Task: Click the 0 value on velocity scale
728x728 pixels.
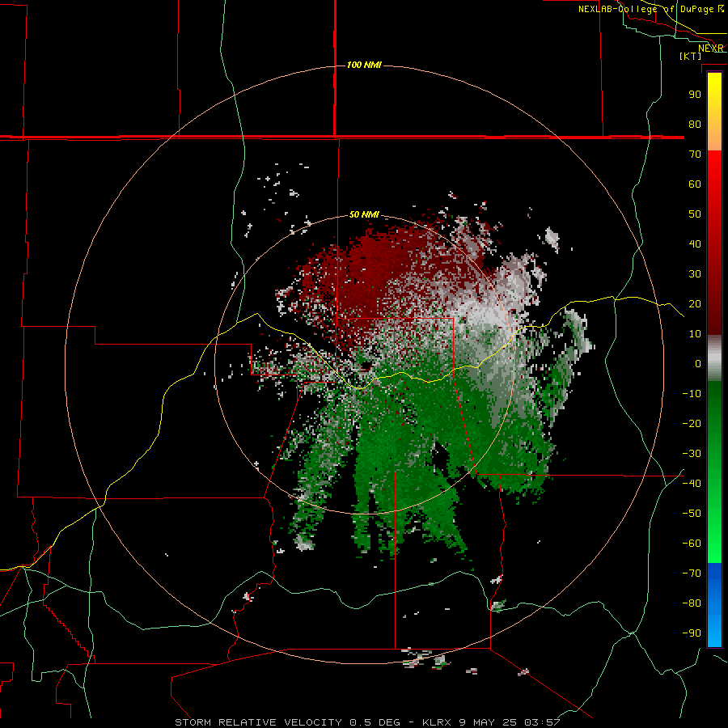Action: [x=698, y=364]
